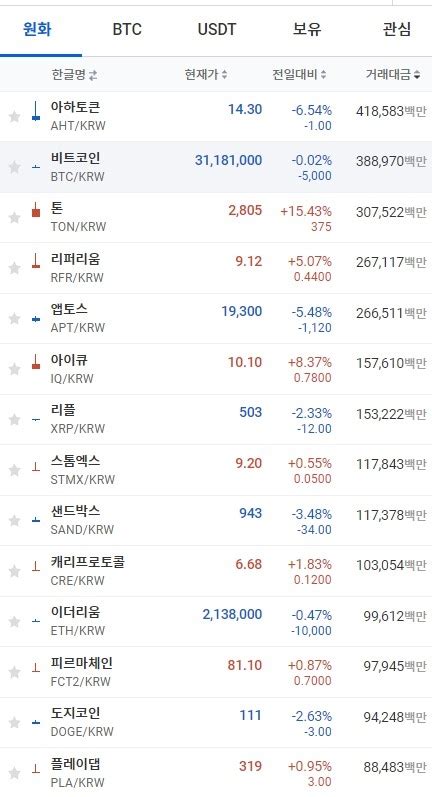This screenshot has height=797, width=432.
Task: Toggle favorite star for 톤 TON/KRW
Action: coord(14,218)
